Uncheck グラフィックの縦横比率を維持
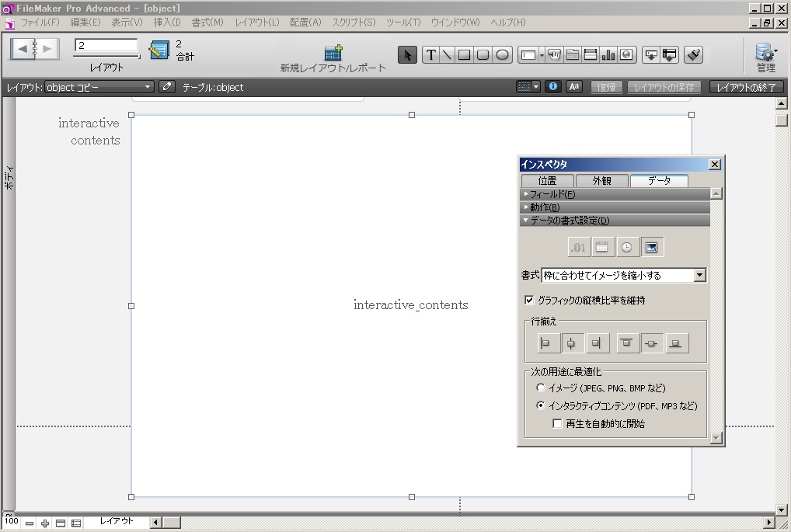Image resolution: width=791 pixels, height=532 pixels. point(528,300)
